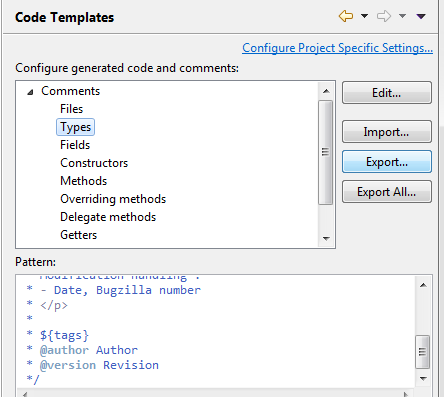Select the Getters tree item

(x=79, y=235)
